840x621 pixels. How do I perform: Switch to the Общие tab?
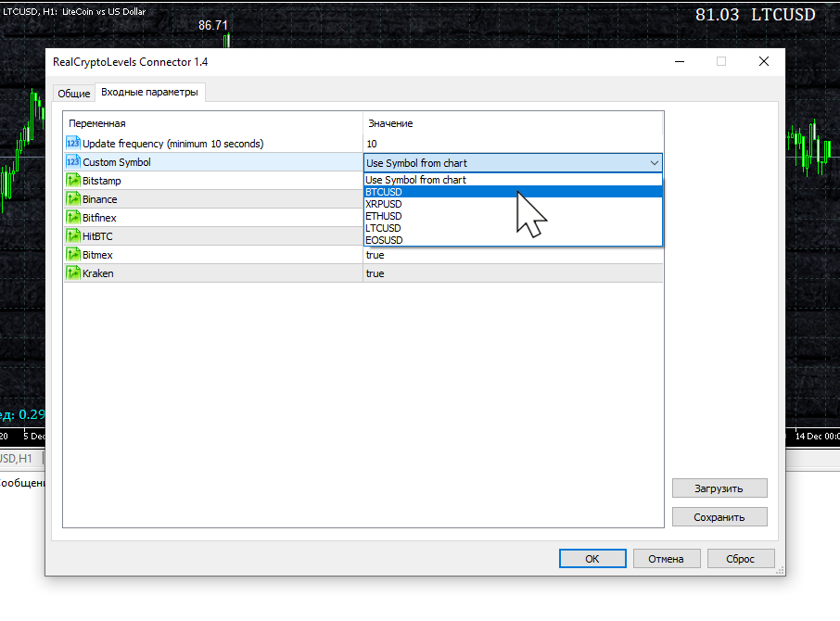[x=74, y=93]
